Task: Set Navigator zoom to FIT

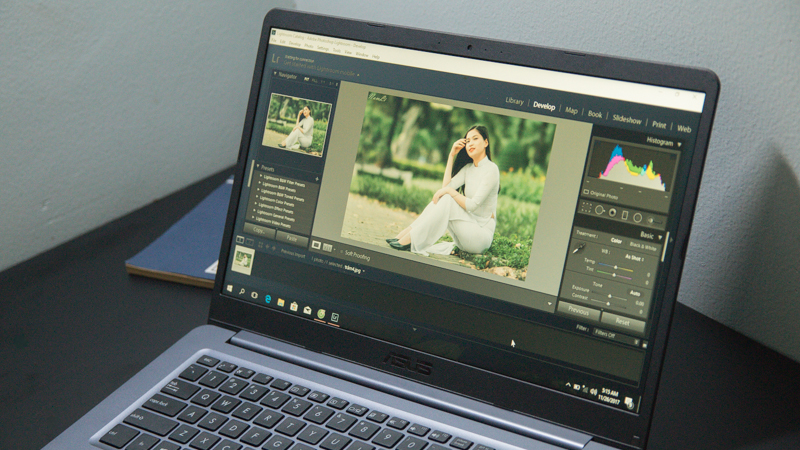Action: point(307,79)
